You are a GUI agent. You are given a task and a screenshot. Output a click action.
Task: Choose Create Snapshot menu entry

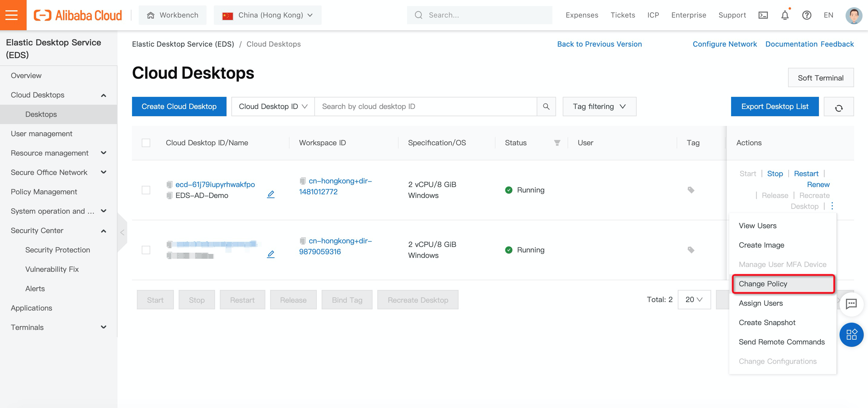[x=767, y=322]
